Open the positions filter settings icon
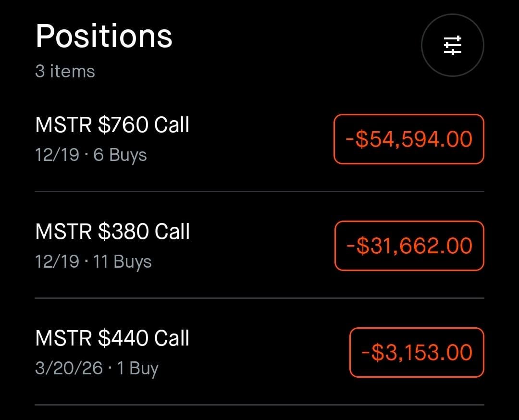Image resolution: width=519 pixels, height=420 pixels. point(452,45)
